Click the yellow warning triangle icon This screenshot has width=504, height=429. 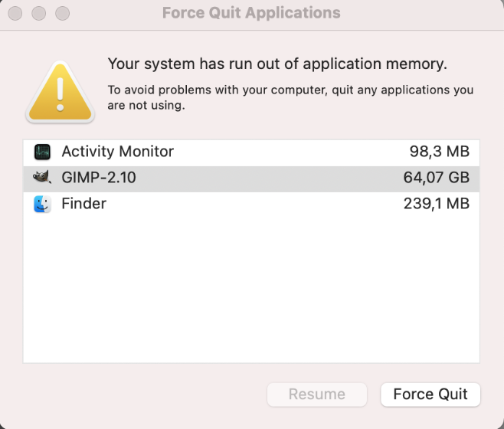coord(60,92)
